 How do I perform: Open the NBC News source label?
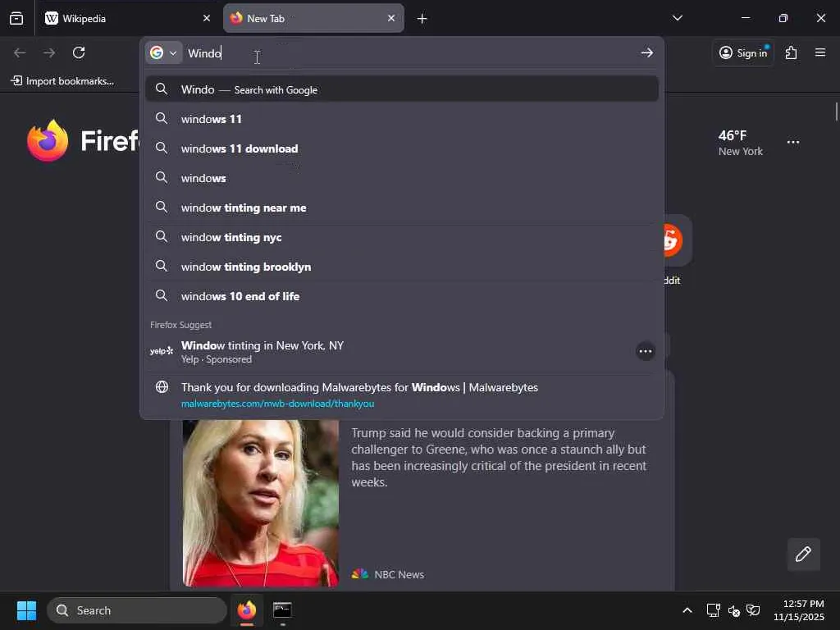388,574
